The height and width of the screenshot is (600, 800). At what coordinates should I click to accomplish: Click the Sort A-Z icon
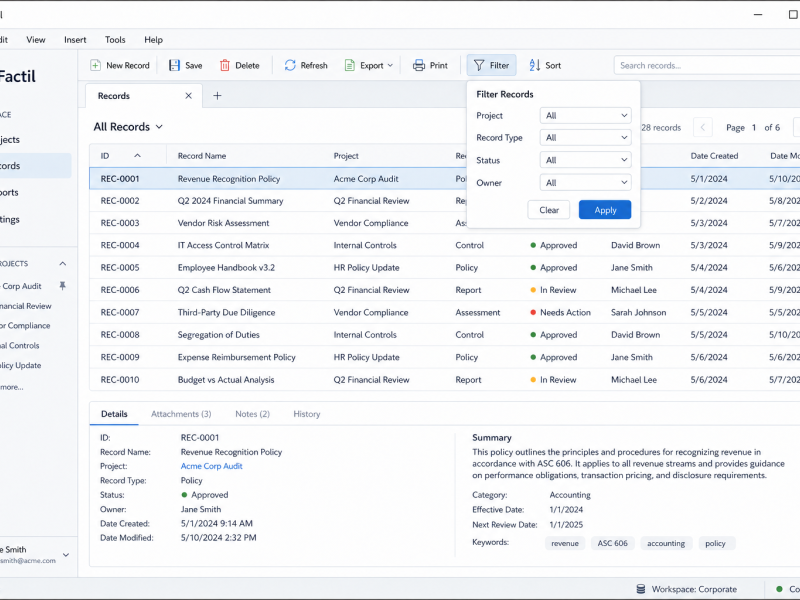pyautogui.click(x=534, y=65)
